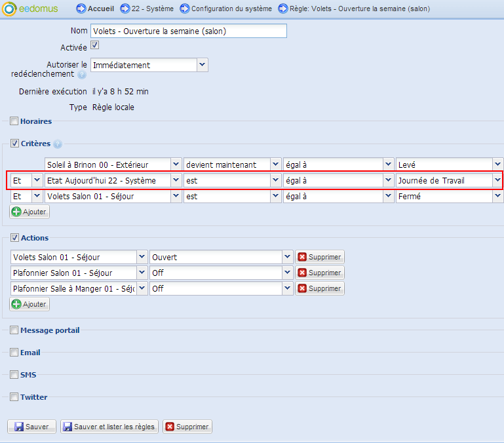This screenshot has height=443, width=504.
Task: Go to Configuration du système breadcrumb
Action: (231, 9)
